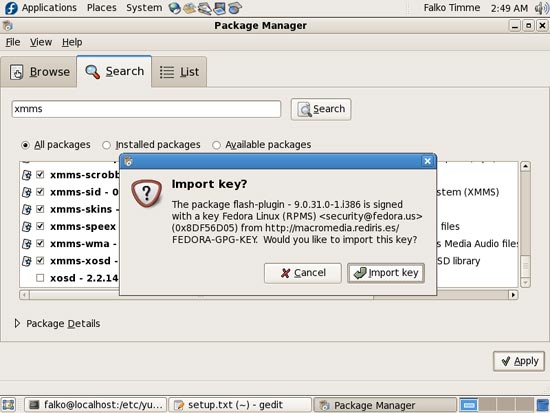Switch to the Browse tab
The height and width of the screenshot is (413, 550).
(39, 72)
